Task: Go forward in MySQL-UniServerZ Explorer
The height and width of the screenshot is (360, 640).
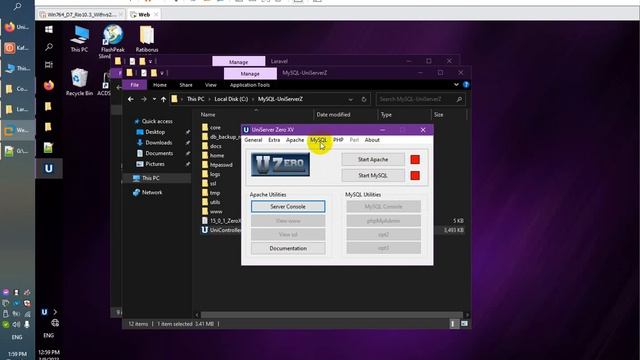Action: (x=144, y=99)
